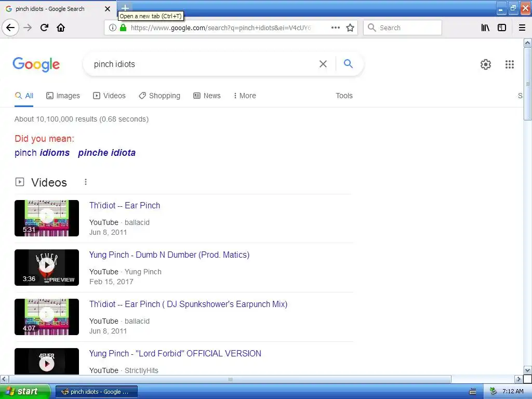Screen dimensions: 532x399
Task: Select the pinch idiots taskbar window button
Action: click(96, 392)
